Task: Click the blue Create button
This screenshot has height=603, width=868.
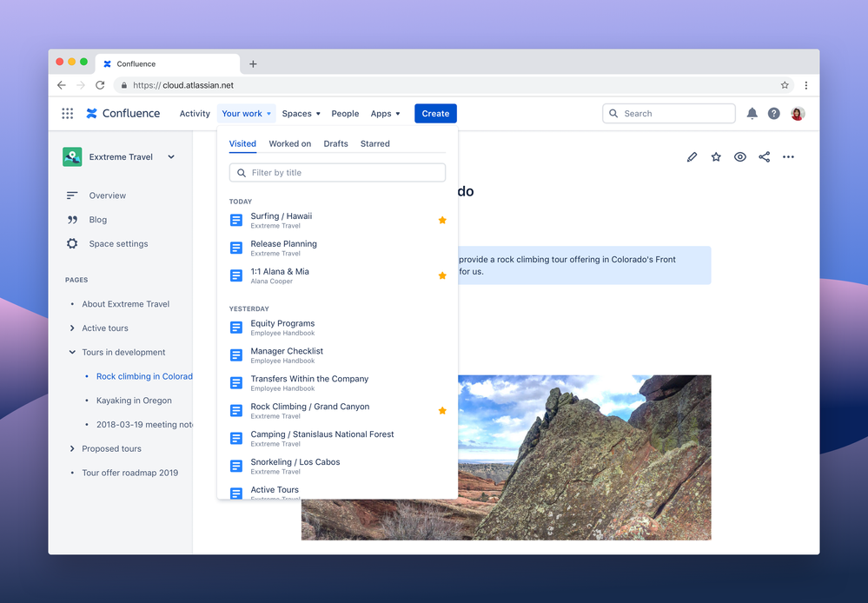Action: click(435, 114)
